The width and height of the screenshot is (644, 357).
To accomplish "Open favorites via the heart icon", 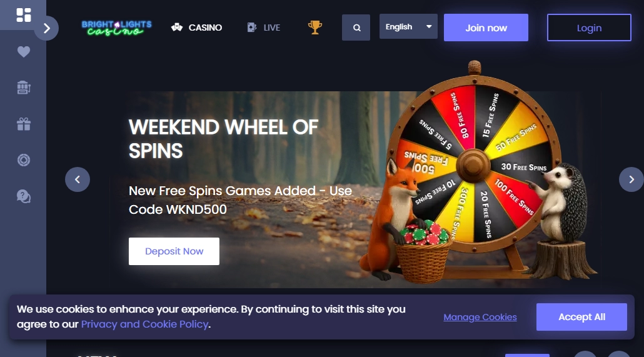I will pos(23,52).
